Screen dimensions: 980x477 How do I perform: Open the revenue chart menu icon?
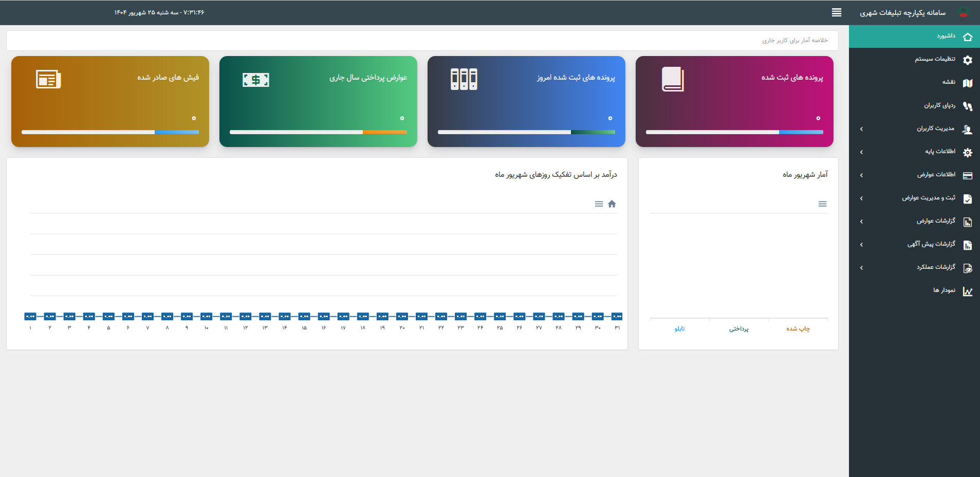(599, 204)
